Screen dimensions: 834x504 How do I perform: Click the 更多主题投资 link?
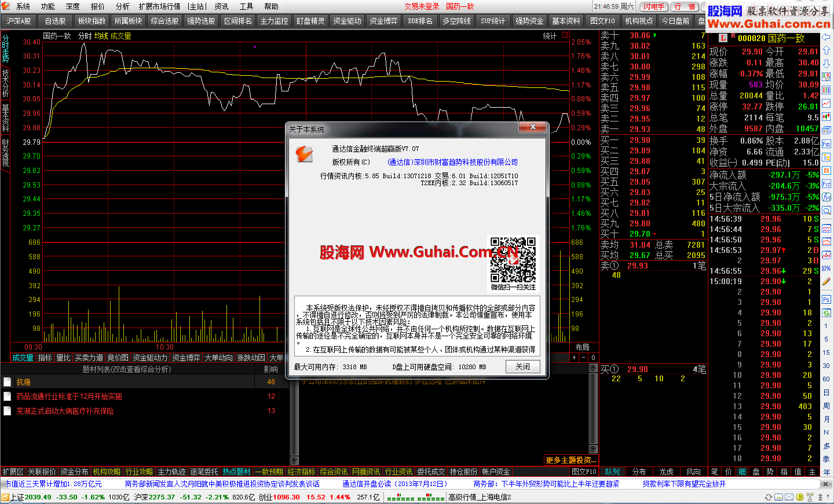570,460
